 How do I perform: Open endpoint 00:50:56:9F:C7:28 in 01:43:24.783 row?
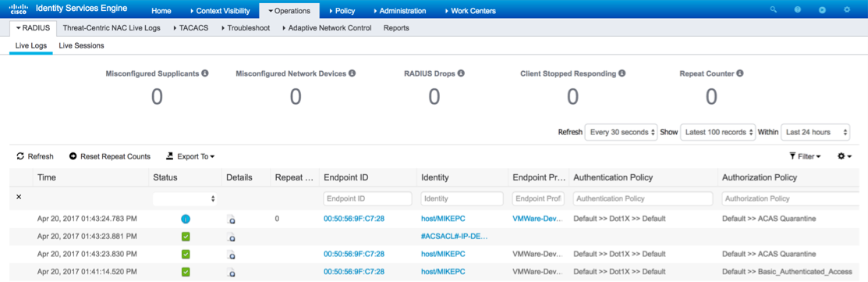[354, 219]
